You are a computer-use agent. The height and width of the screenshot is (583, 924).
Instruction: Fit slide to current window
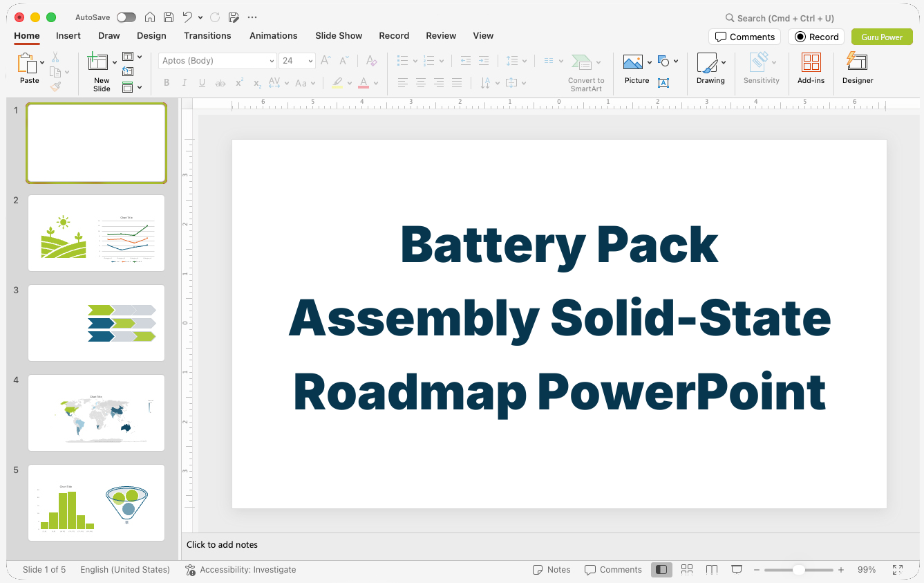coord(898,569)
